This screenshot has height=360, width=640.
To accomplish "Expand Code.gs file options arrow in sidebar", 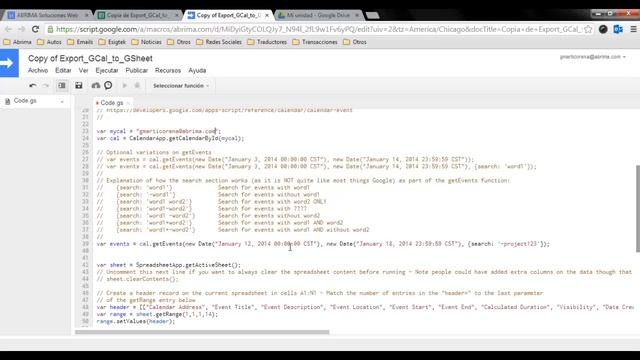I will 62,101.
